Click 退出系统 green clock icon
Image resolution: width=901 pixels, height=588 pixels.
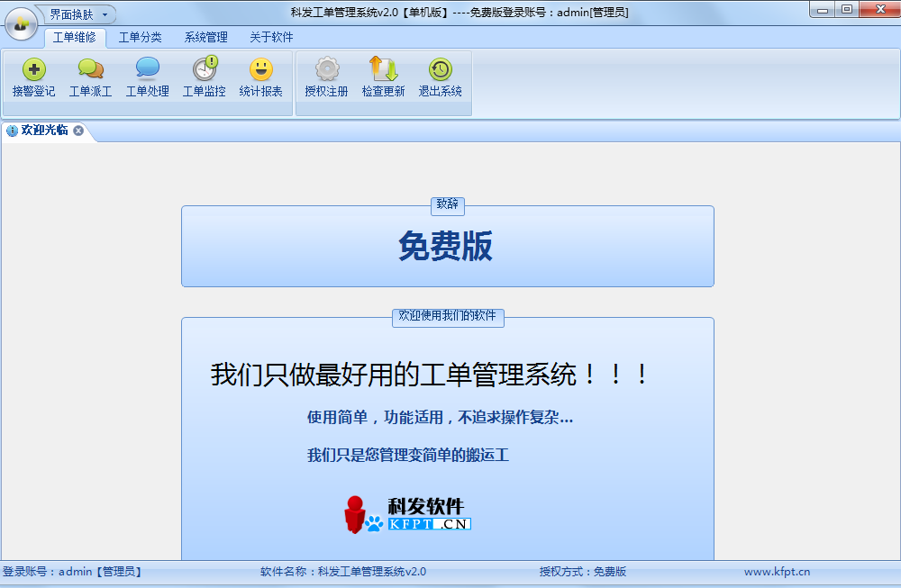pyautogui.click(x=441, y=69)
